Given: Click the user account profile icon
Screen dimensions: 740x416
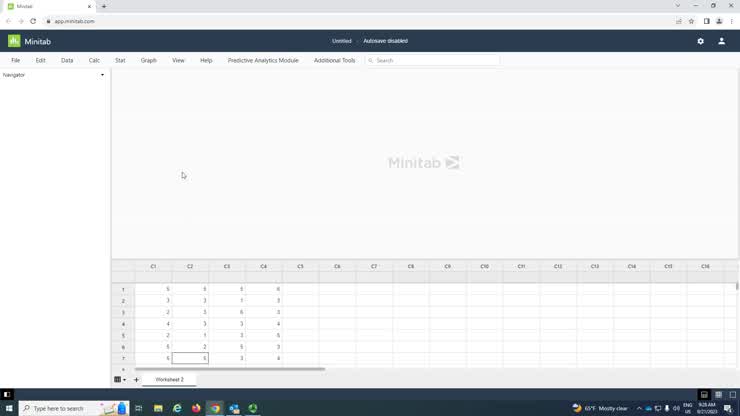Looking at the screenshot, I should pyautogui.click(x=721, y=41).
